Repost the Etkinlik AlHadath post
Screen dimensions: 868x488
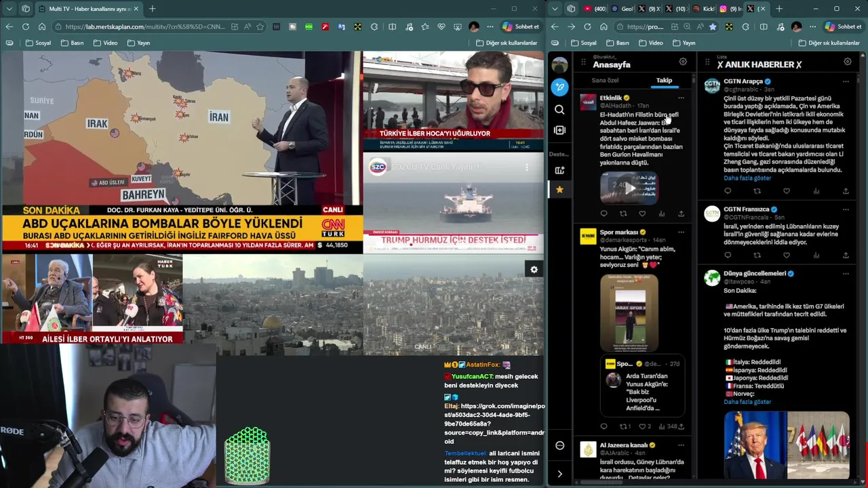(x=623, y=213)
